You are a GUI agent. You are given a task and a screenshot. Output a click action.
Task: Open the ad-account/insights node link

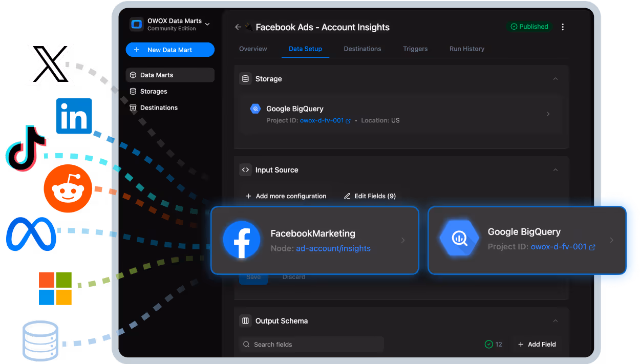pyautogui.click(x=333, y=248)
